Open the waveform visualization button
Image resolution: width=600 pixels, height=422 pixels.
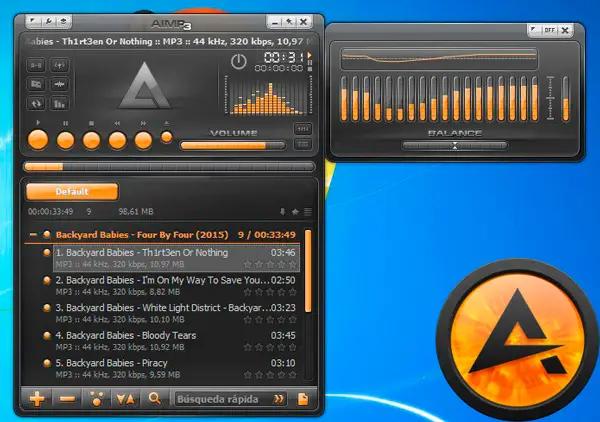(x=59, y=84)
